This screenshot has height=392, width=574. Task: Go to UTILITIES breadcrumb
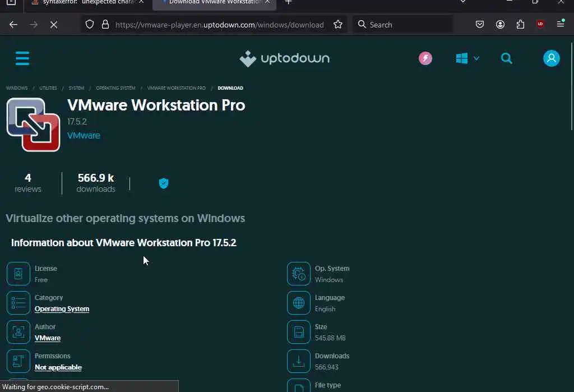[48, 88]
